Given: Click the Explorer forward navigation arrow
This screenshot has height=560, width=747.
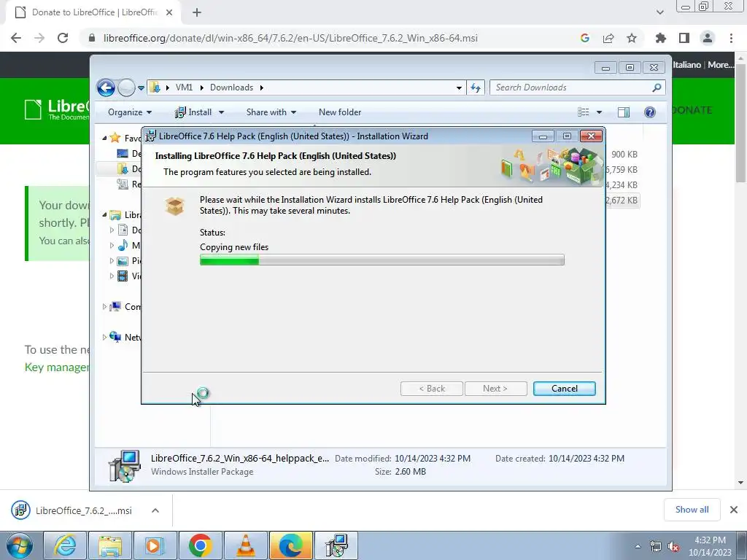Looking at the screenshot, I should pos(126,87).
